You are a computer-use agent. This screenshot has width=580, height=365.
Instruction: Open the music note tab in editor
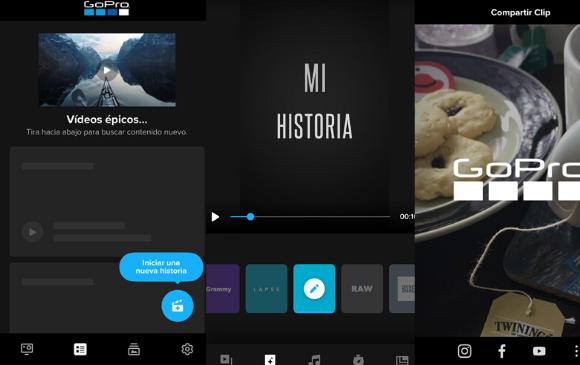click(x=314, y=360)
